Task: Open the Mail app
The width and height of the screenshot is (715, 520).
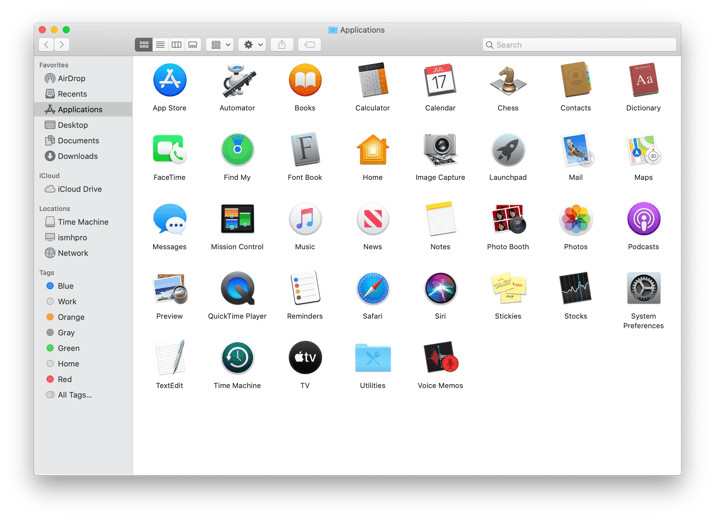Action: pyautogui.click(x=575, y=150)
